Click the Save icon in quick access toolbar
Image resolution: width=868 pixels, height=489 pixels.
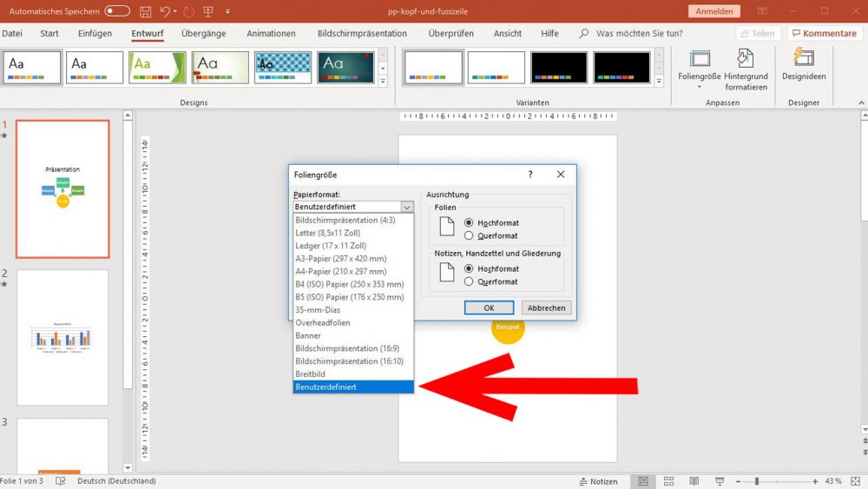coord(146,11)
